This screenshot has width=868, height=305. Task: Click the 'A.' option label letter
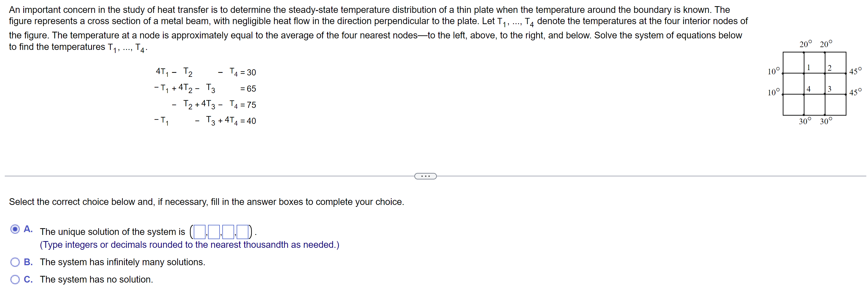28,229
